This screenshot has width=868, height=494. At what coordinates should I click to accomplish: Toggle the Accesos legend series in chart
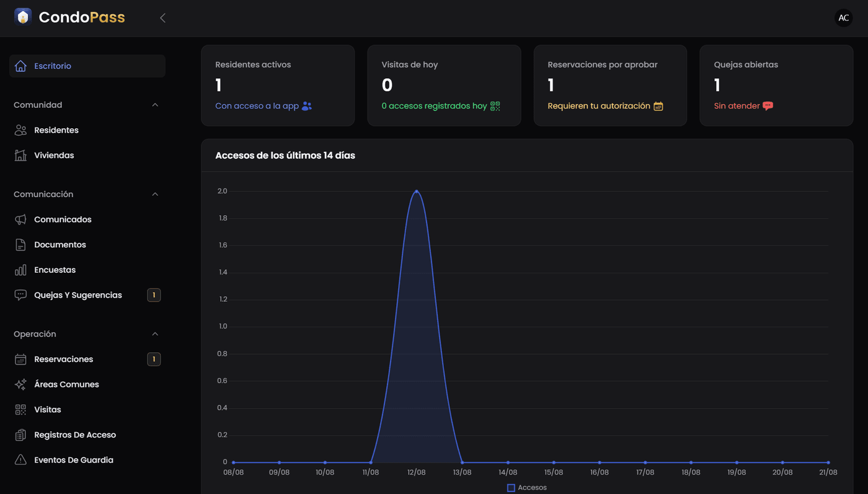[527, 488]
